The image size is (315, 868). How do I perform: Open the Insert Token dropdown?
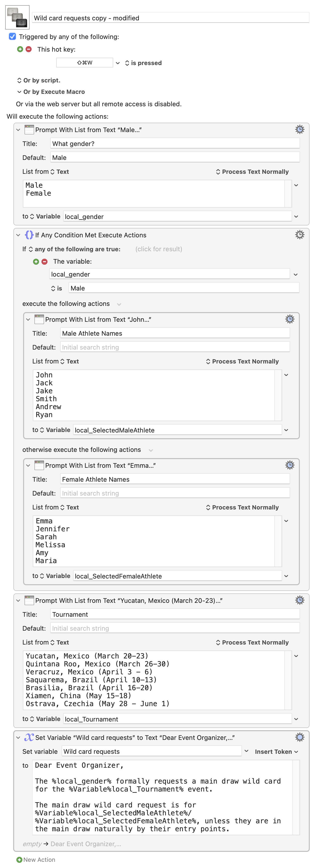click(276, 751)
